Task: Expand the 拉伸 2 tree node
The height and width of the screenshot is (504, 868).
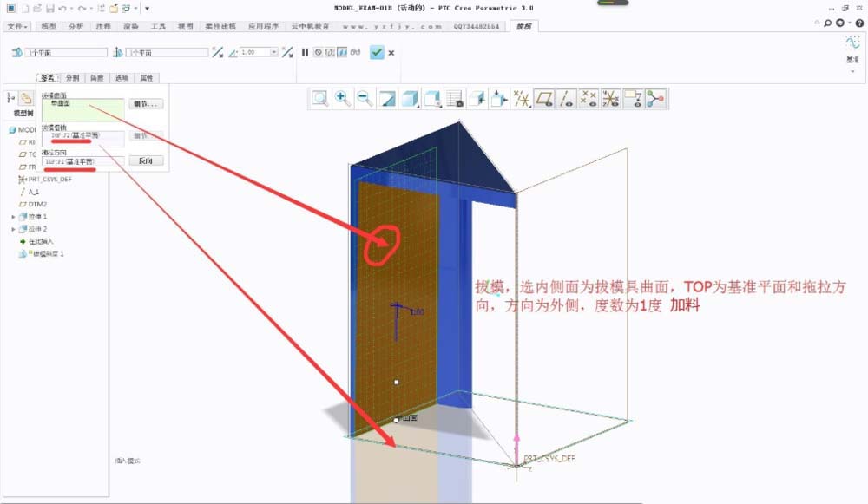Action: point(13,229)
